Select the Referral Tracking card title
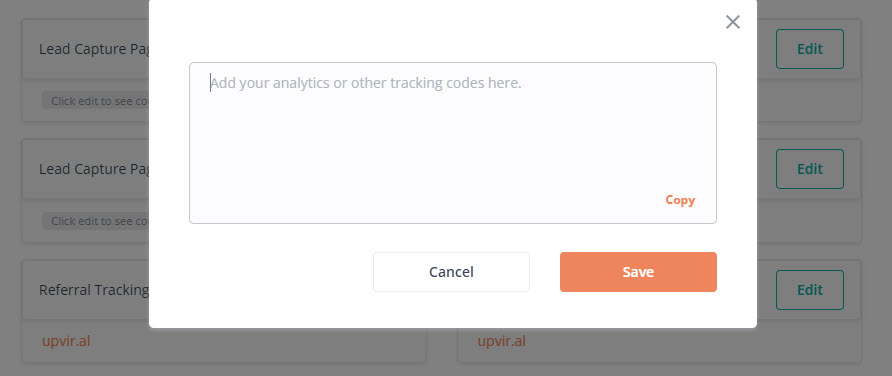This screenshot has height=376, width=892. coord(94,290)
